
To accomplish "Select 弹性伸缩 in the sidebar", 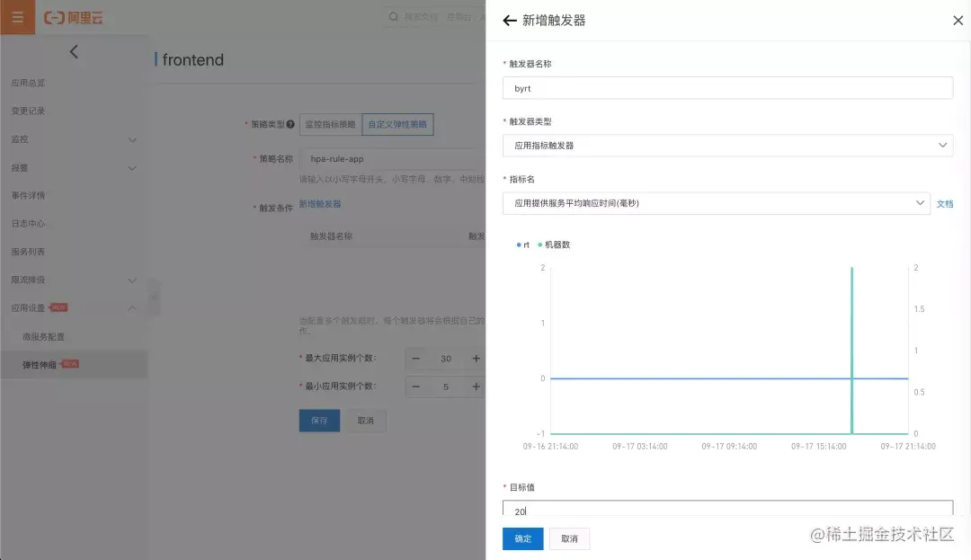I will pyautogui.click(x=74, y=364).
